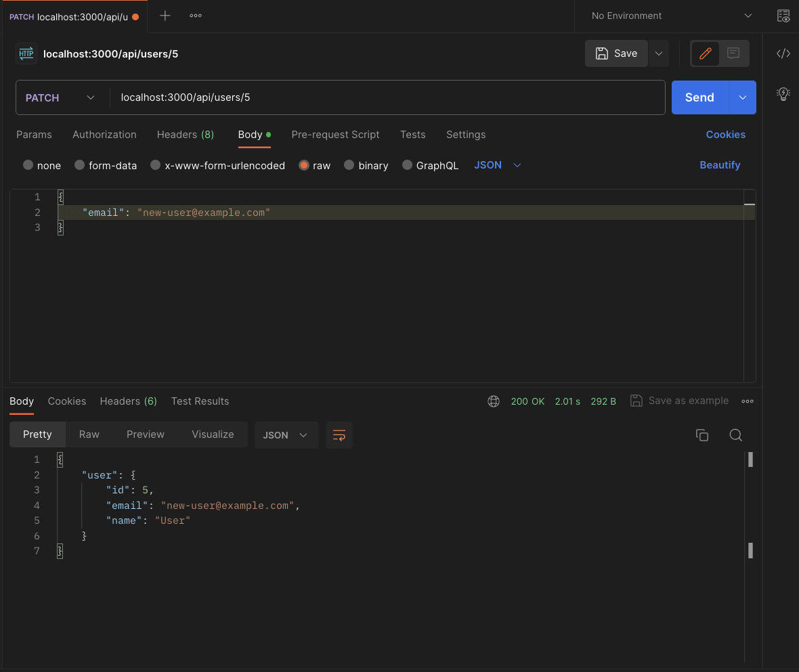This screenshot has height=672, width=799.
Task: Search within the response body
Action: [736, 435]
